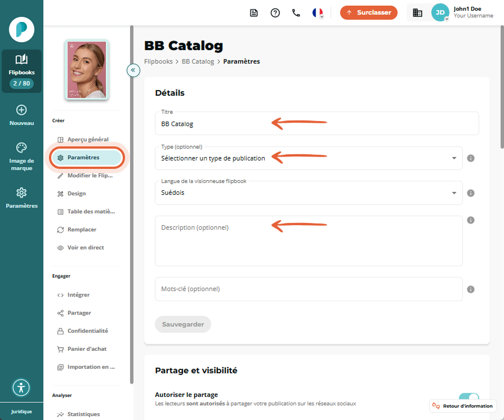
Task: Click the company building icon
Action: click(x=417, y=13)
